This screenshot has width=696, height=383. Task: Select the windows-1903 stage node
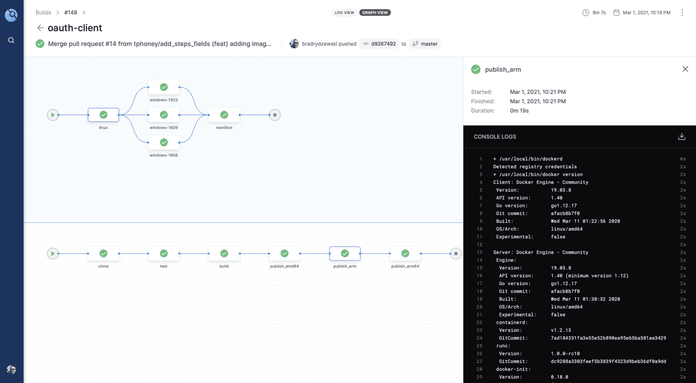point(164,87)
